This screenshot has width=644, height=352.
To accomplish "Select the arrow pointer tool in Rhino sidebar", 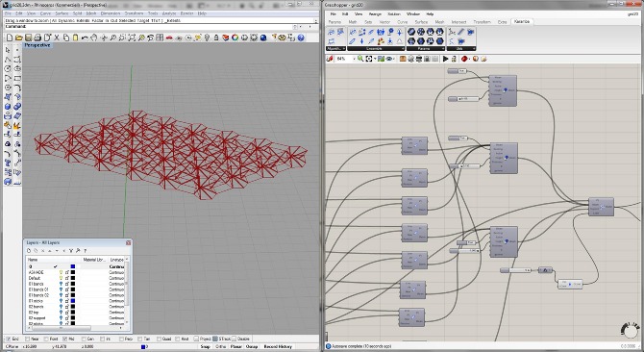I will [x=8, y=50].
